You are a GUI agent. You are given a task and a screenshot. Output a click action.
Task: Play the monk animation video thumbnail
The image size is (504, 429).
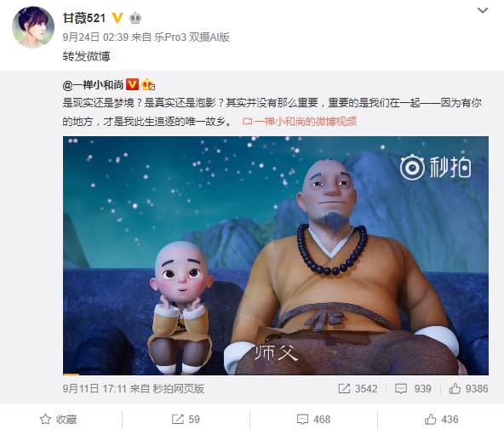[276, 255]
